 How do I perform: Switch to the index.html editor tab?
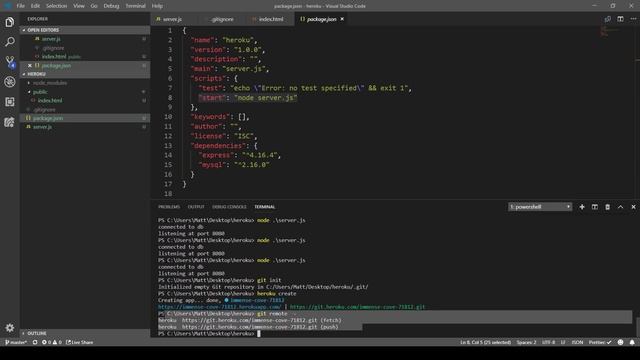point(271,19)
